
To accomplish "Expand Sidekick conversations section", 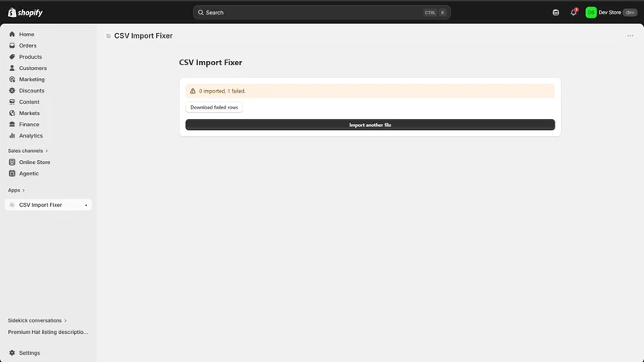I will [x=37, y=320].
